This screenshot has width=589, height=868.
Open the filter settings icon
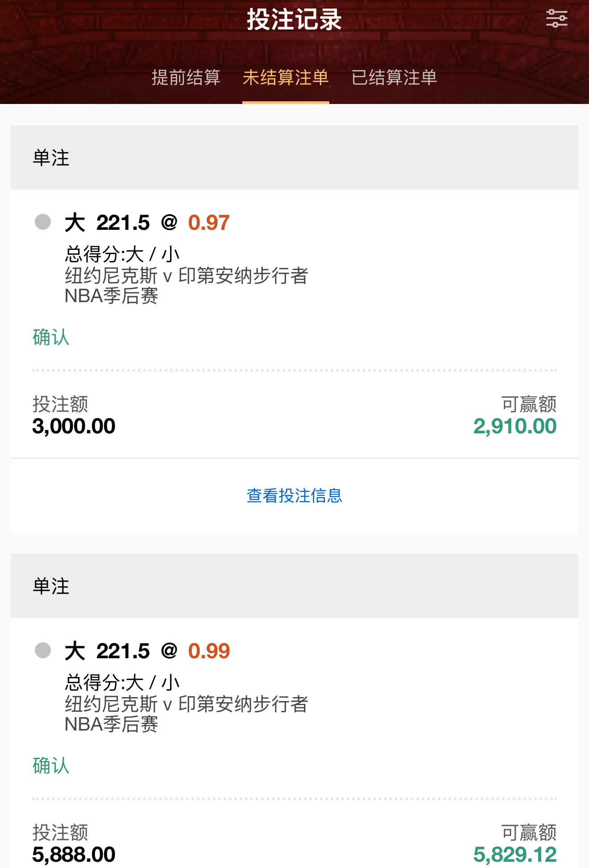point(556,19)
